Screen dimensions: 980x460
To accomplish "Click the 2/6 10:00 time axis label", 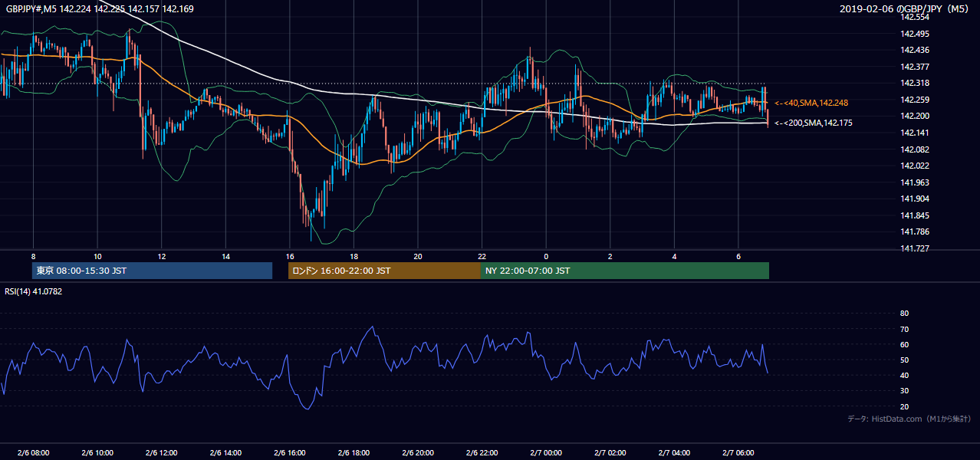I will [97, 453].
